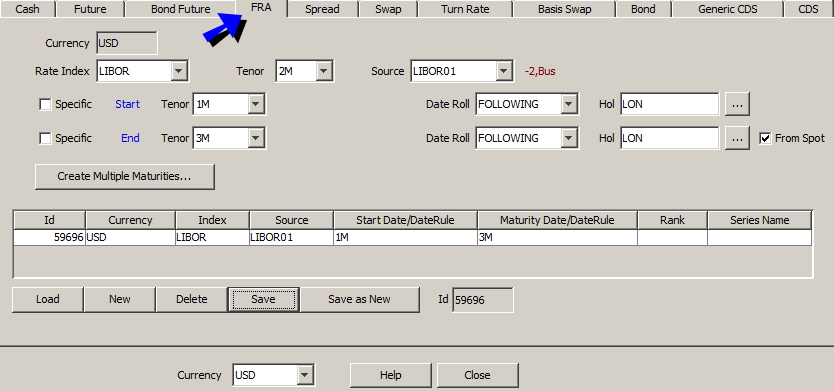Click the Help button

click(x=390, y=375)
